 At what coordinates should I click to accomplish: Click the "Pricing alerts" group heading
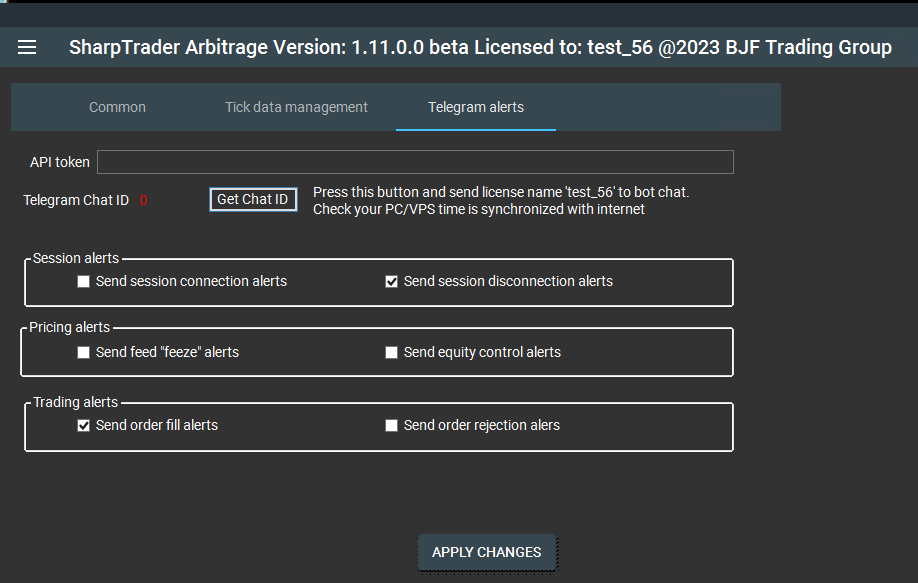tap(70, 327)
